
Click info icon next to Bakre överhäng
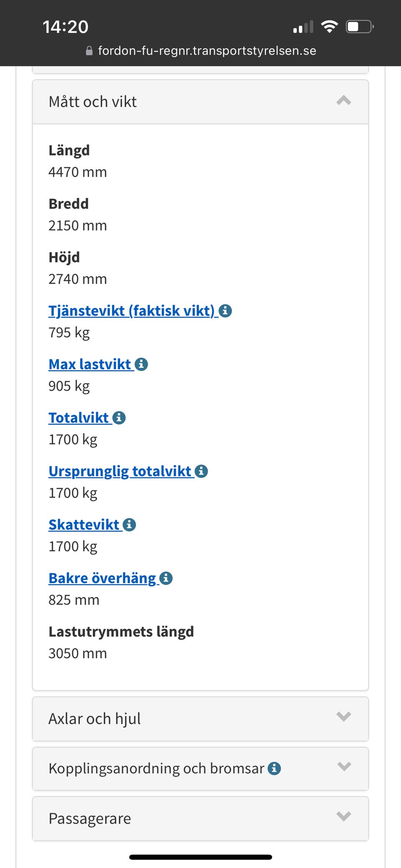[x=166, y=578]
